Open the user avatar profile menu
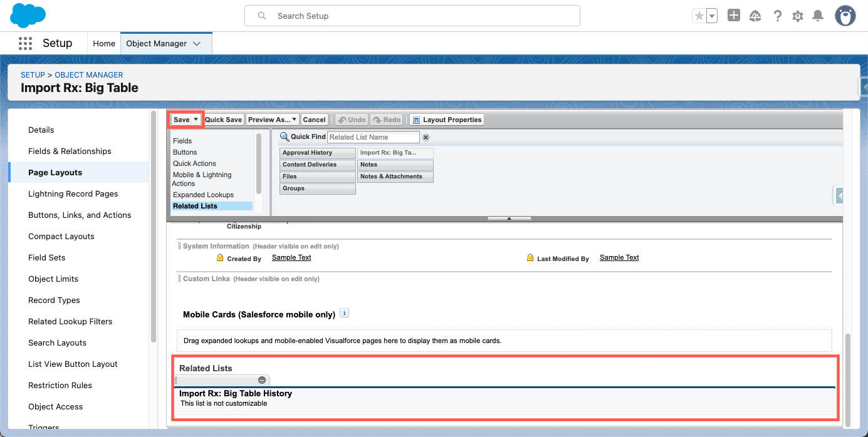The image size is (868, 437). pos(845,16)
